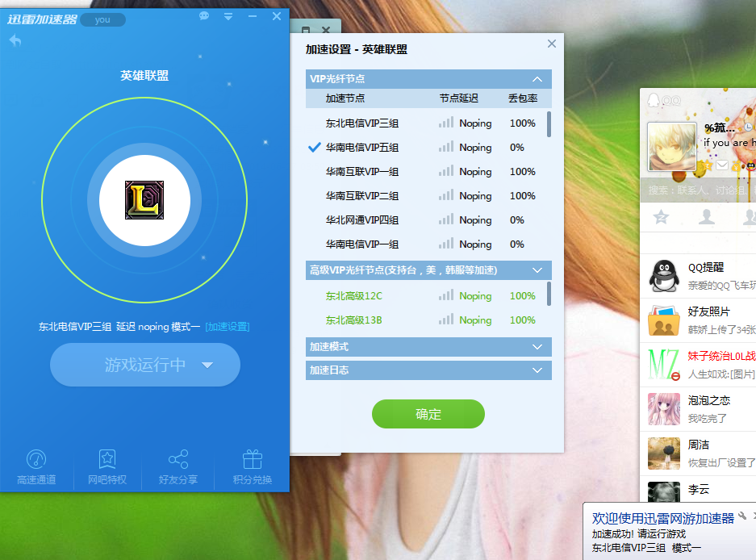The image size is (756, 560).
Task: Click the Noping delay value for 华南电信VIP一组
Action: (x=475, y=244)
